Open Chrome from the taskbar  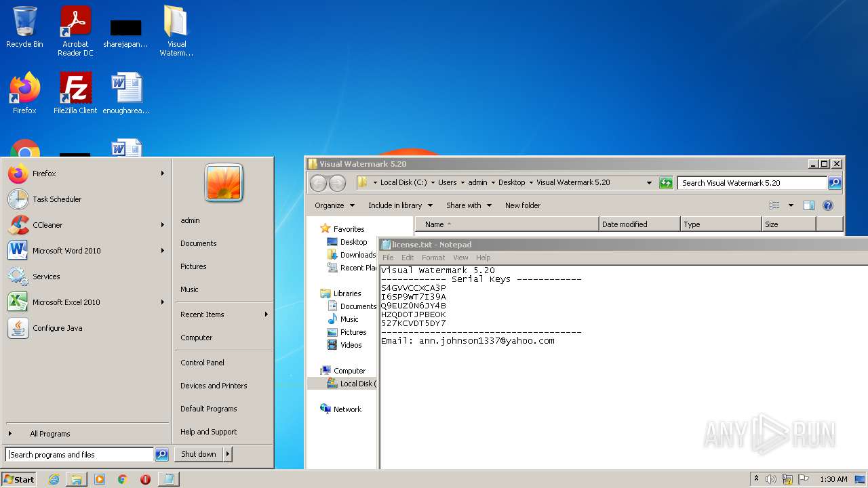(123, 479)
